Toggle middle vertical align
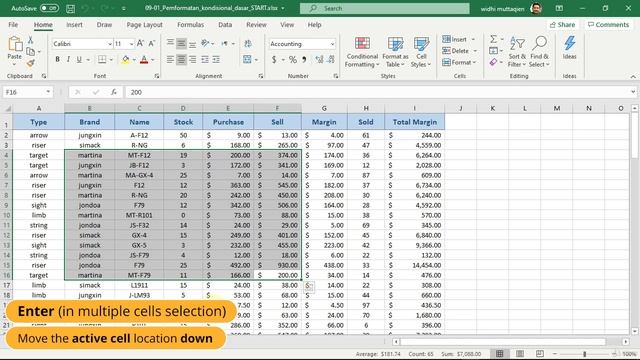Screen dimensions: 640x360 tap(181, 43)
